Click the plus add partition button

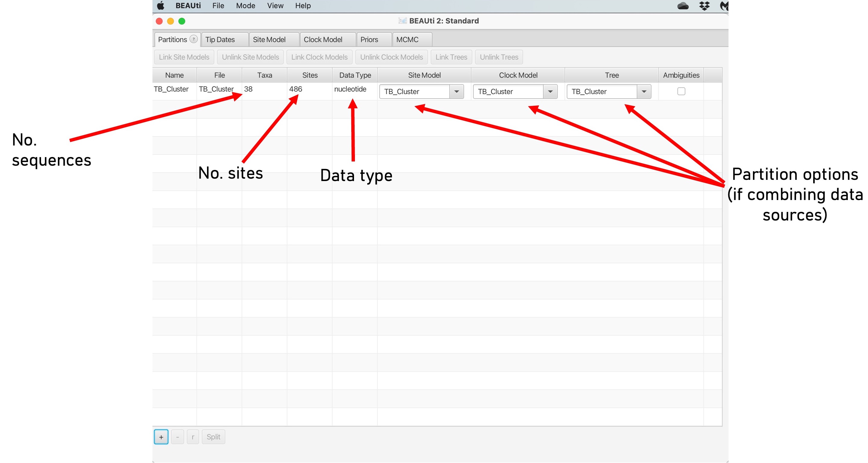click(161, 437)
